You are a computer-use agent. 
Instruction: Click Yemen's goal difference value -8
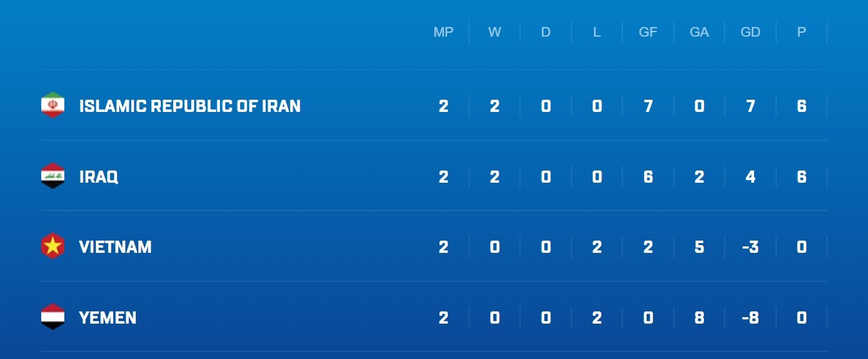pos(750,318)
